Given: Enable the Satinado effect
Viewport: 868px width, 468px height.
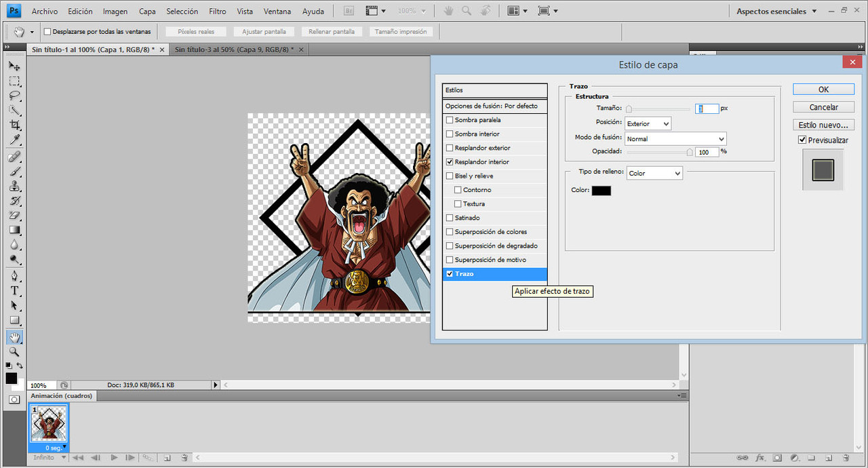Looking at the screenshot, I should (450, 218).
